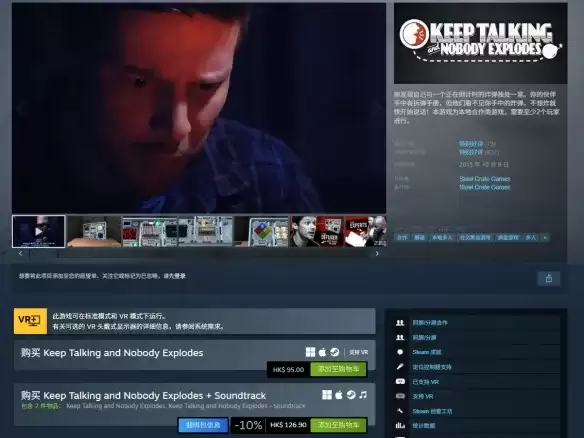The image size is (584, 438).
Task: Add the HK$ 126.90 Soundtrack bundle to cart
Action: tap(338, 425)
